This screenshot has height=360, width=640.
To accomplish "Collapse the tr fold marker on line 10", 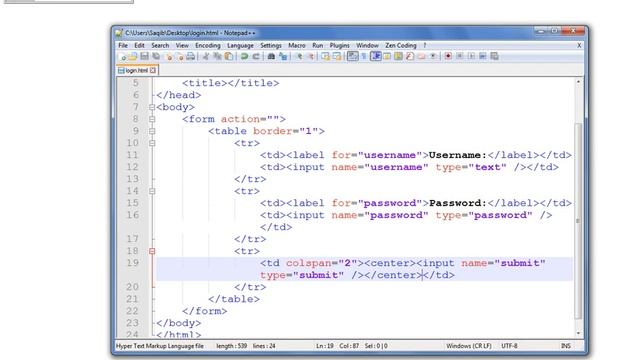I will (x=152, y=143).
